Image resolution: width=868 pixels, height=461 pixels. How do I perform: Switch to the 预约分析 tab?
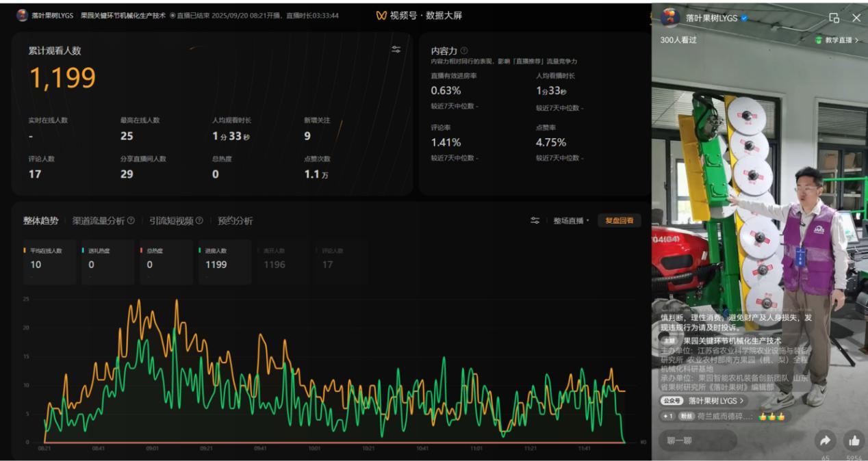pyautogui.click(x=235, y=220)
